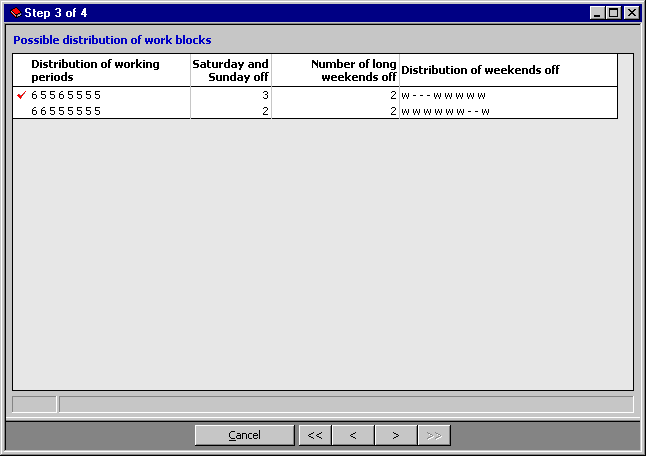This screenshot has width=646, height=456.
Task: Select row 6 5 5 6 5 5 5 5
Action: point(315,95)
